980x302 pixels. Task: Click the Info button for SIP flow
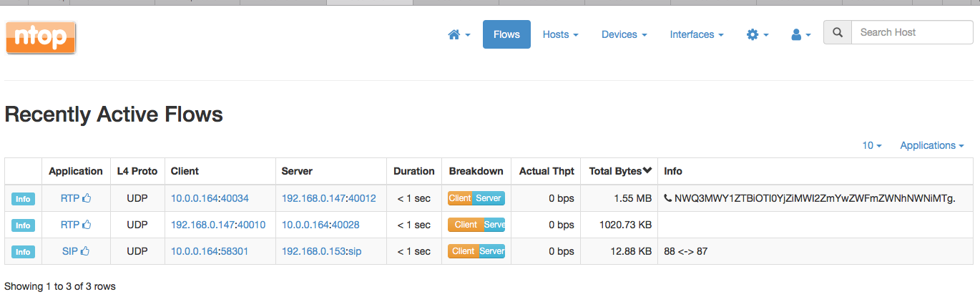point(23,252)
